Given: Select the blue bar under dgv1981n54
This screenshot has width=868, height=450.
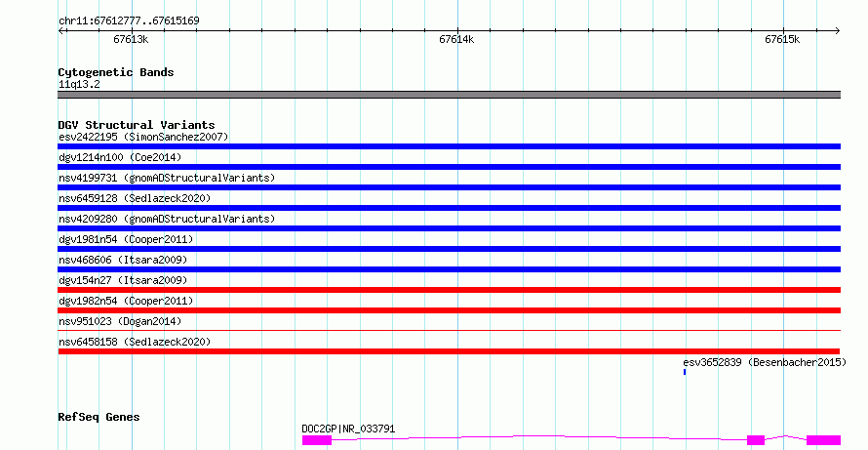Looking at the screenshot, I should (x=449, y=249).
